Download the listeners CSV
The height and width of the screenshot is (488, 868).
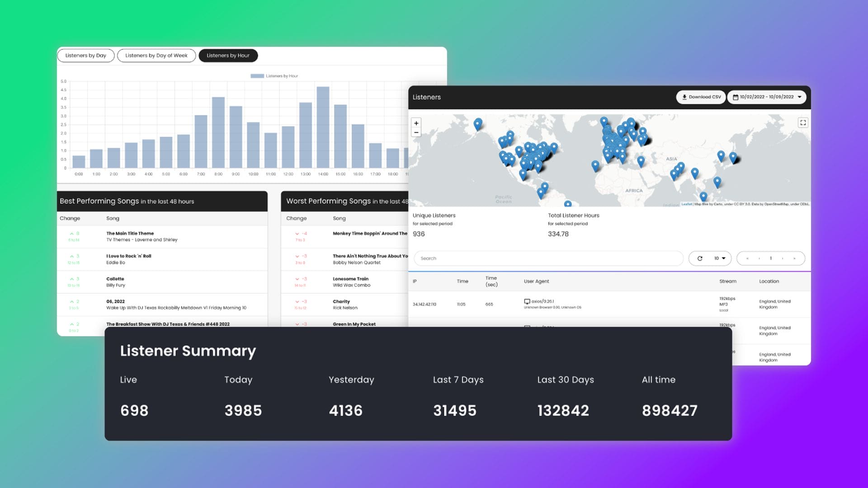tap(701, 97)
